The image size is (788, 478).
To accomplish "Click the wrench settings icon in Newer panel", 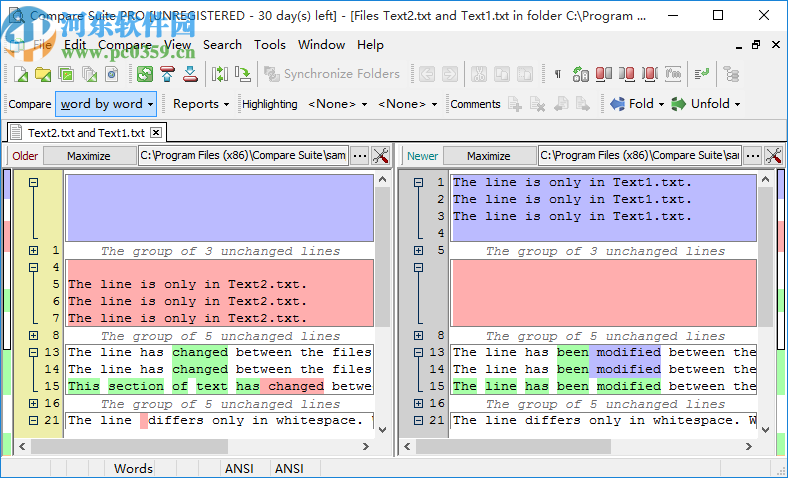I will (773, 155).
